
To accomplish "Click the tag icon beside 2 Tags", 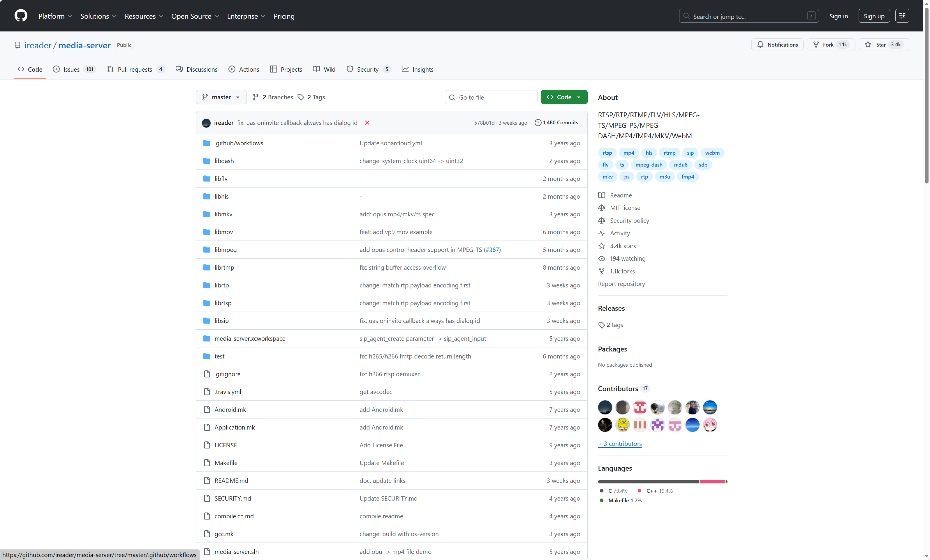I will 301,97.
